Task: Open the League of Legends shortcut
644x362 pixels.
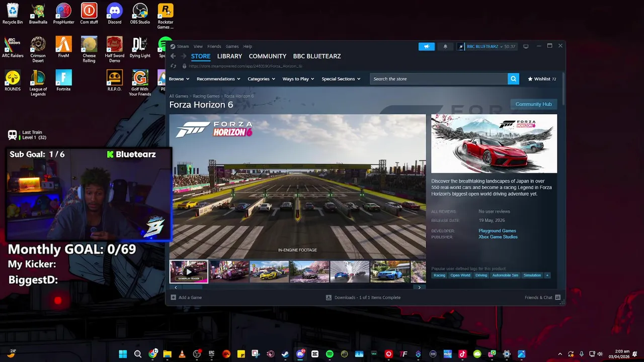Action: point(38,83)
